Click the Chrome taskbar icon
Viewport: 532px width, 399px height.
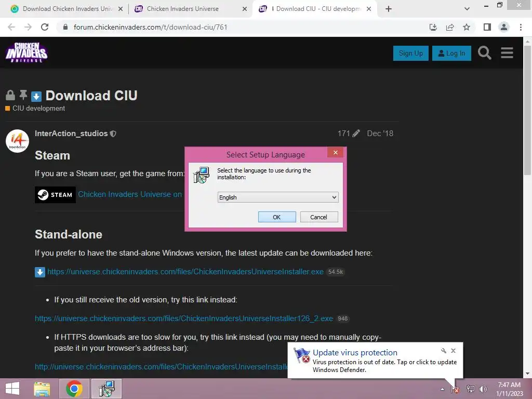pyautogui.click(x=74, y=389)
